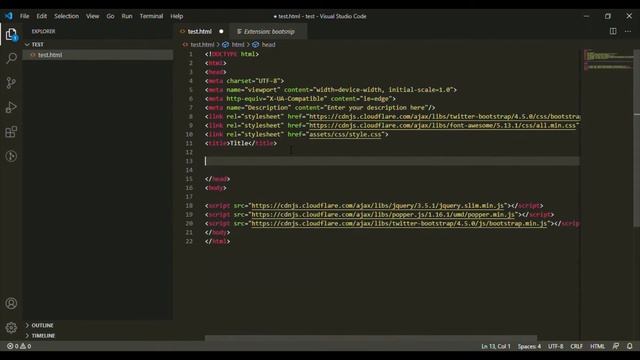640x360 pixels.
Task: Click Ln 13, Col 1 in status bar
Action: click(496, 346)
